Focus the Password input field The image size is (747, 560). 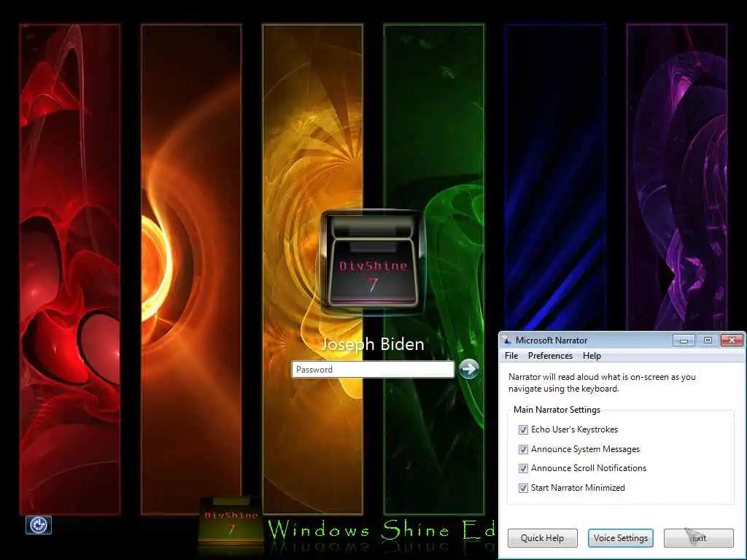[x=373, y=370]
